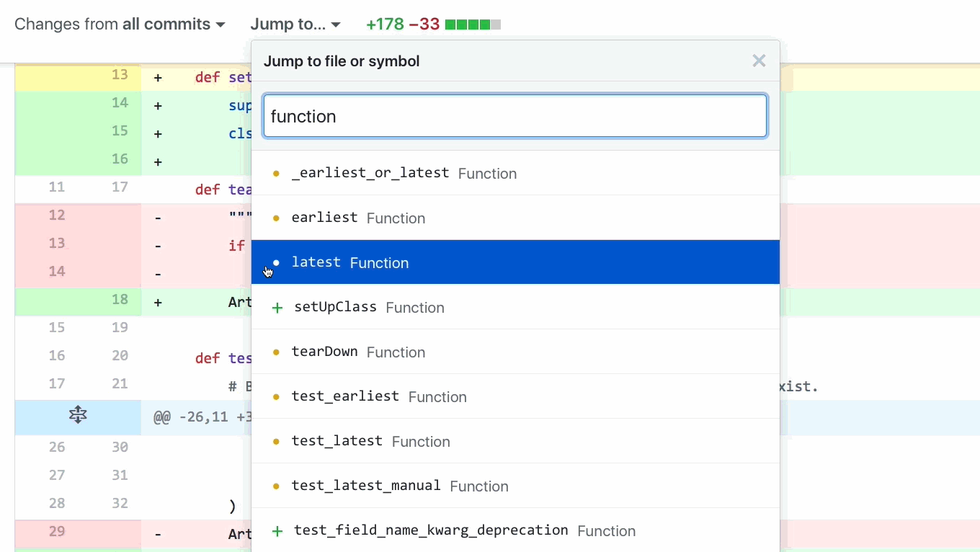Click the modified dot icon beside tearDown
The height and width of the screenshot is (552, 980).
pyautogui.click(x=276, y=352)
